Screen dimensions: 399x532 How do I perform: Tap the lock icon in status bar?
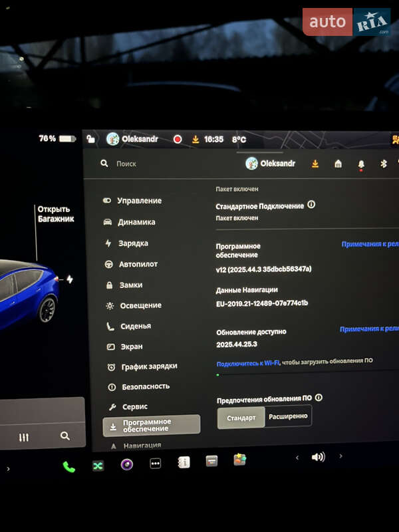(x=90, y=139)
